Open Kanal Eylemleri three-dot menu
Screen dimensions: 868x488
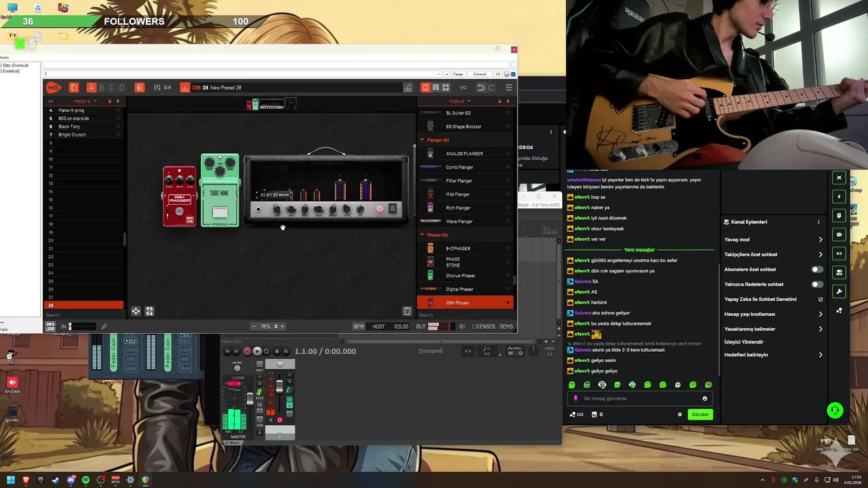click(x=818, y=222)
